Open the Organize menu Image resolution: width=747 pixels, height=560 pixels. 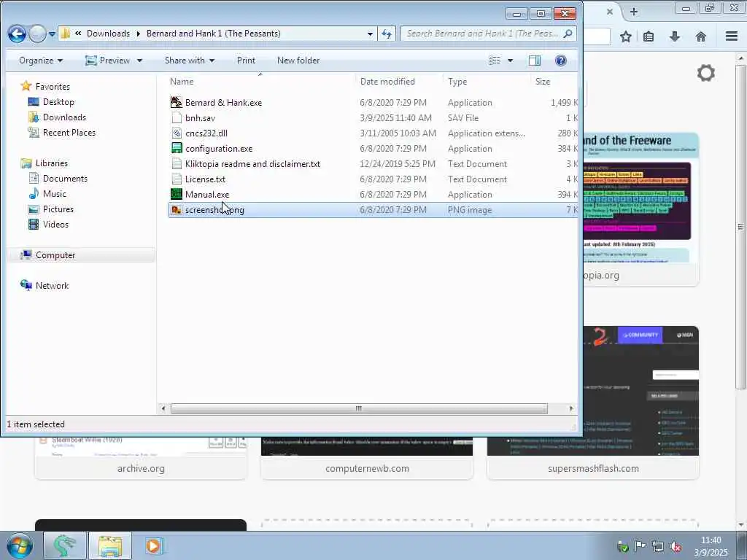point(41,61)
